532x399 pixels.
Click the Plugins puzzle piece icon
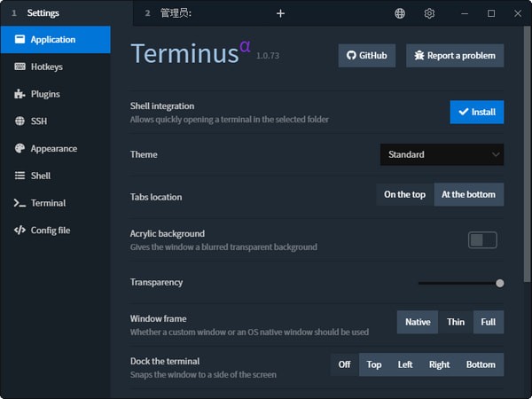point(20,94)
